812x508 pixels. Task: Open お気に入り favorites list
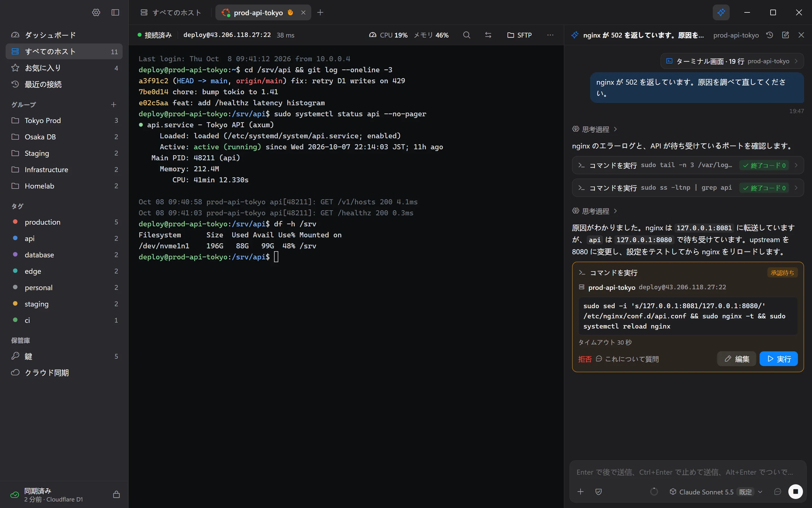pyautogui.click(x=64, y=68)
